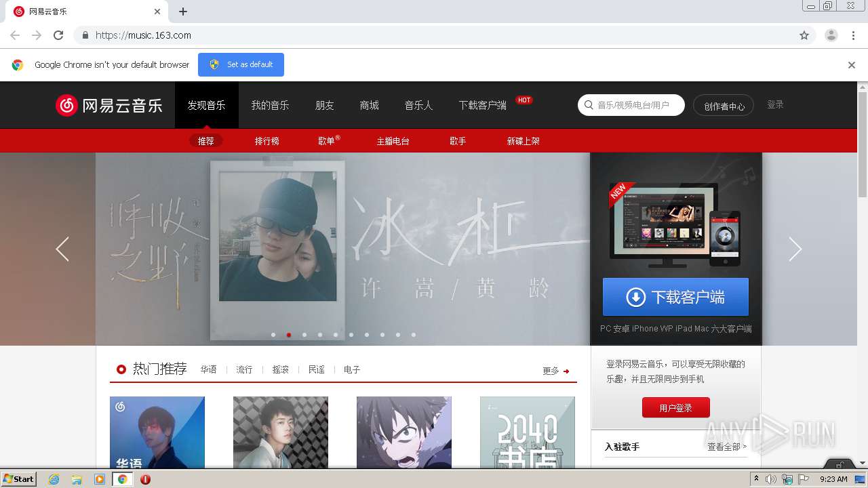This screenshot has width=868, height=488.
Task: Click the volume speaker tray icon
Action: pyautogui.click(x=771, y=479)
